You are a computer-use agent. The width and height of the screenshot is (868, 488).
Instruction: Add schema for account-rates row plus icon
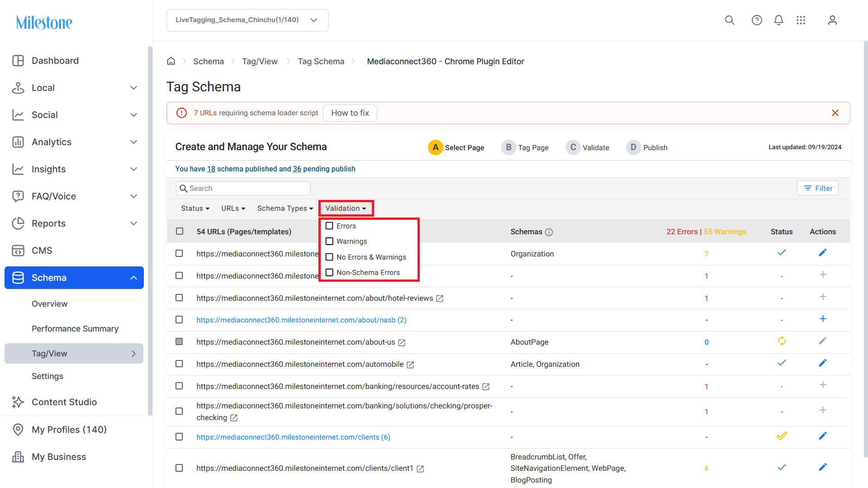pyautogui.click(x=823, y=385)
